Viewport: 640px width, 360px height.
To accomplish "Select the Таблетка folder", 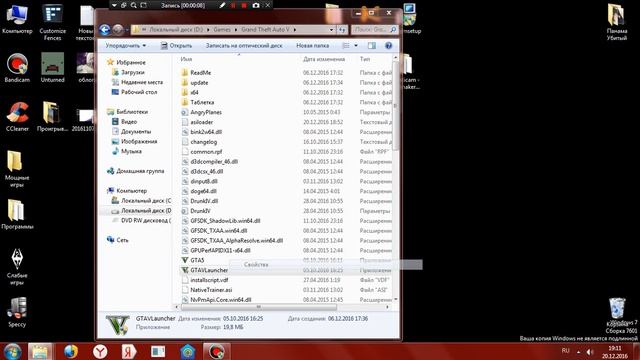I will [x=202, y=102].
